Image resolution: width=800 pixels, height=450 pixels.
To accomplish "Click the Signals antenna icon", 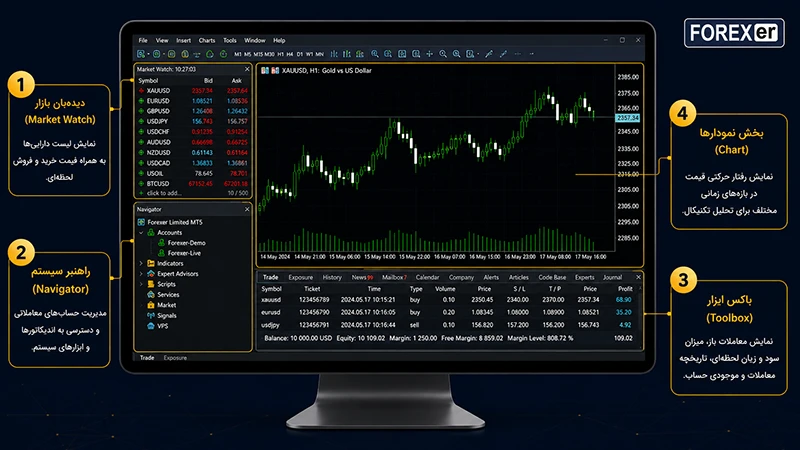I will 151,315.
